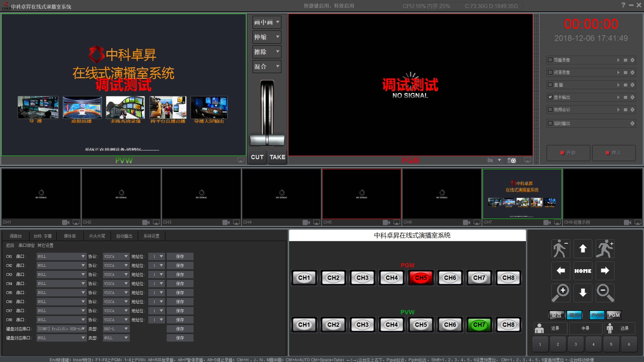Open the 自动播出 tab
This screenshot has height=362, width=644.
pyautogui.click(x=124, y=236)
